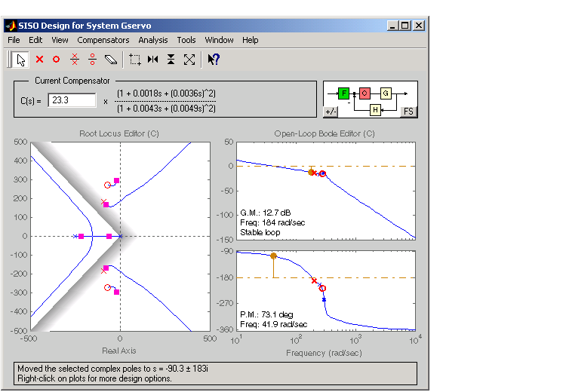
Task: Click the compensator gain field showing 23.3
Action: (x=72, y=100)
